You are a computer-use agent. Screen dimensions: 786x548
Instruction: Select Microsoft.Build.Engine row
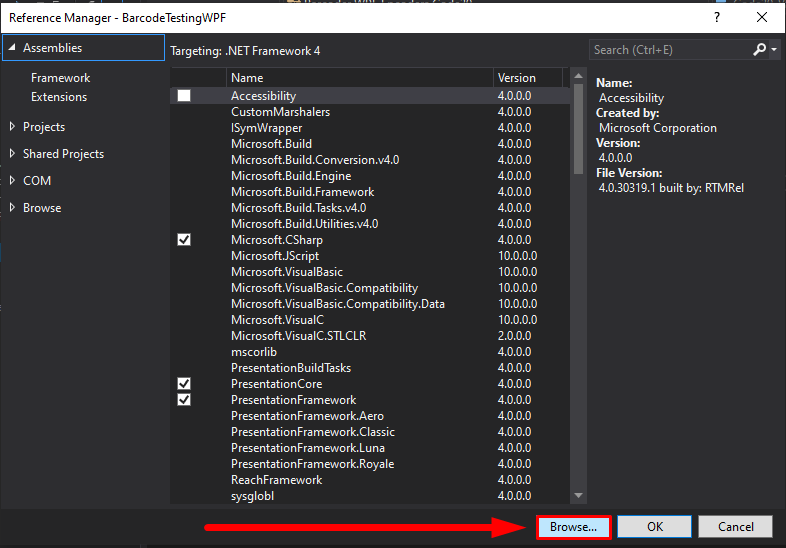(x=370, y=176)
